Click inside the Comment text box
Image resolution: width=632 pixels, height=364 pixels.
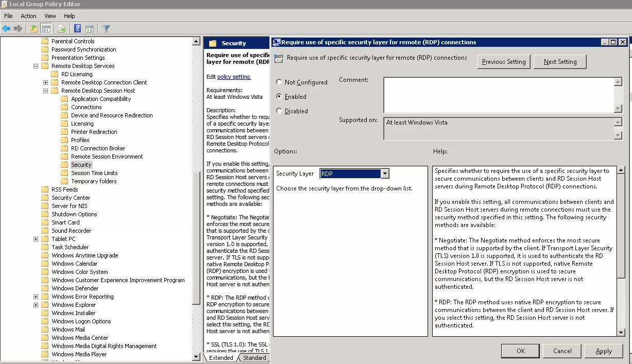(499, 95)
